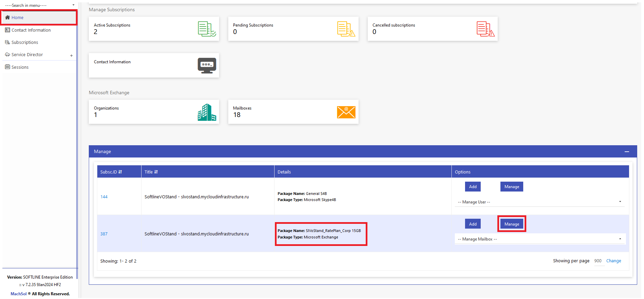
Task: Open Contact Information menu item
Action: (x=31, y=30)
